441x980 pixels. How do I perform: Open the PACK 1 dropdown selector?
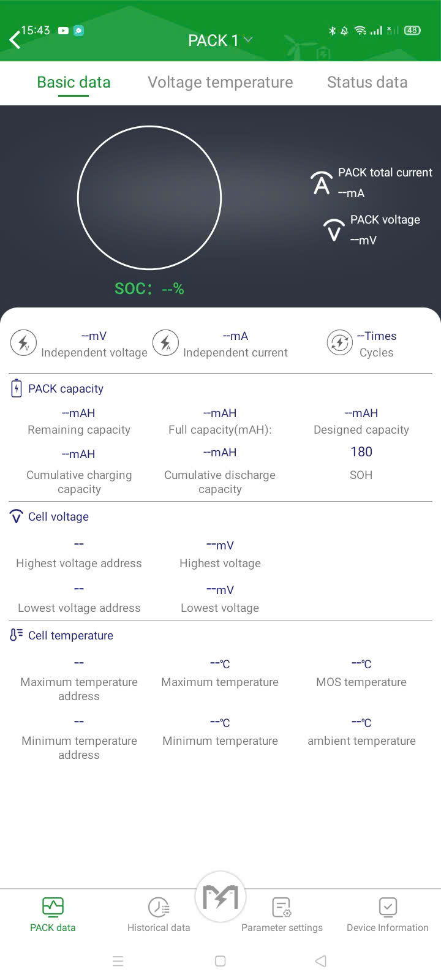[x=220, y=40]
